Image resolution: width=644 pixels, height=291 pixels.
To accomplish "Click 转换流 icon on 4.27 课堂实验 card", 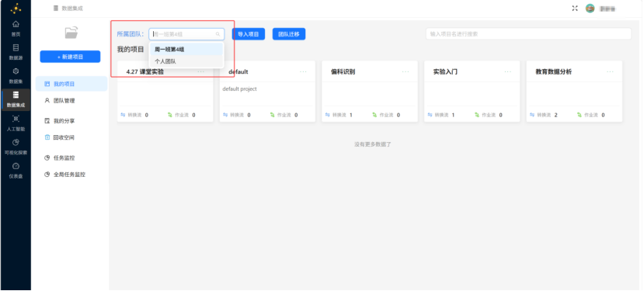I will [123, 115].
